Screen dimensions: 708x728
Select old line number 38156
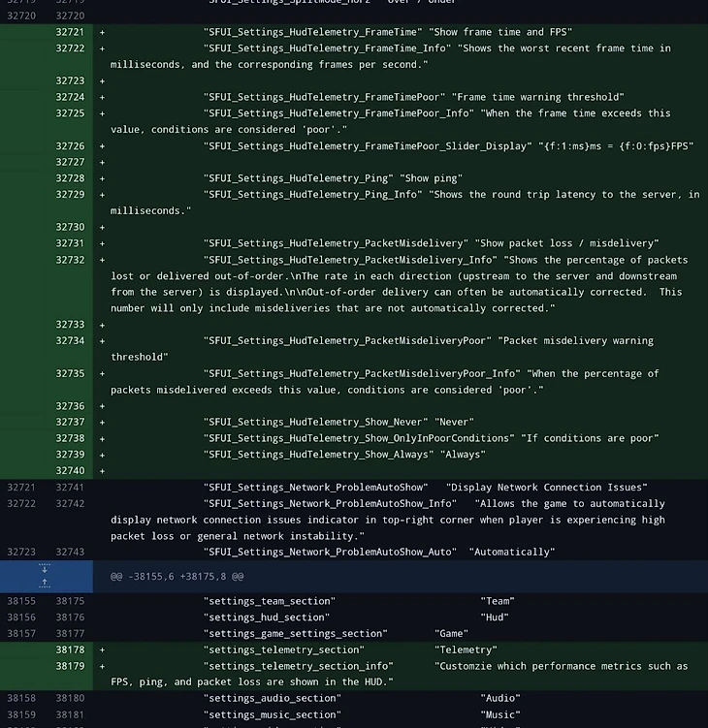[21, 617]
